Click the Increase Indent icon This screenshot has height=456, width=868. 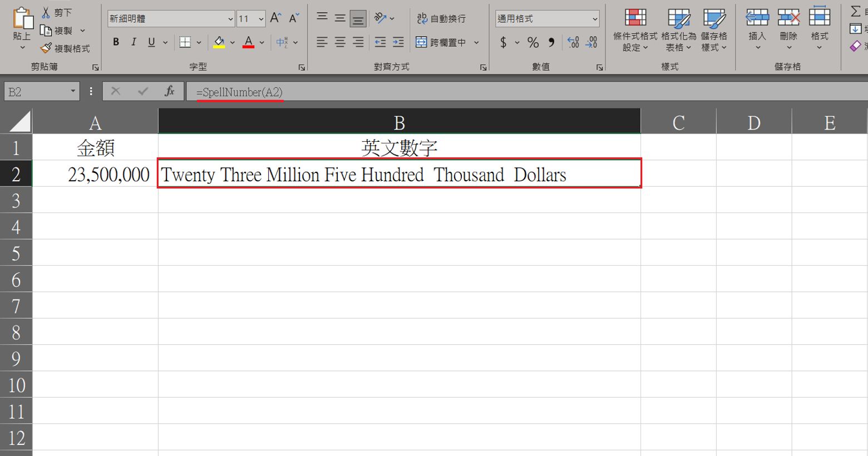[x=398, y=42]
